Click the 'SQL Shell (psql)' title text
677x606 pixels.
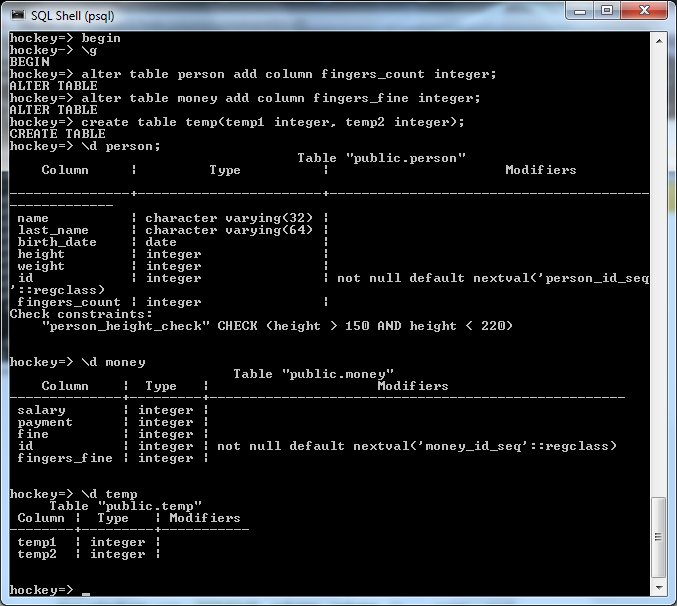73,16
